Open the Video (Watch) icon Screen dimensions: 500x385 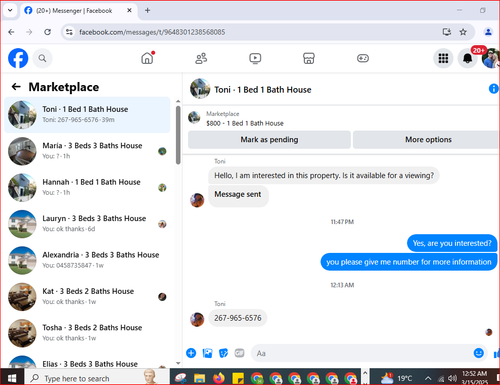(x=255, y=58)
